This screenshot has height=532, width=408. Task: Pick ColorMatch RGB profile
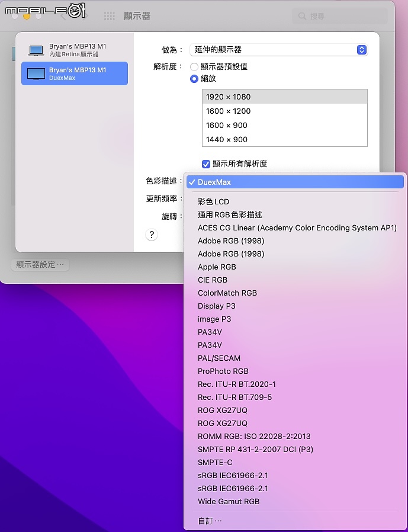click(x=295, y=293)
